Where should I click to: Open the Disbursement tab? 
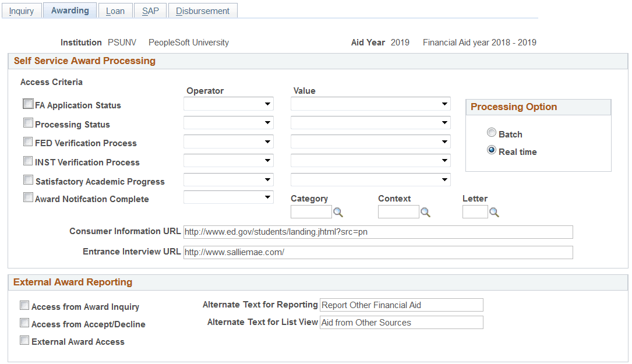pyautogui.click(x=202, y=10)
